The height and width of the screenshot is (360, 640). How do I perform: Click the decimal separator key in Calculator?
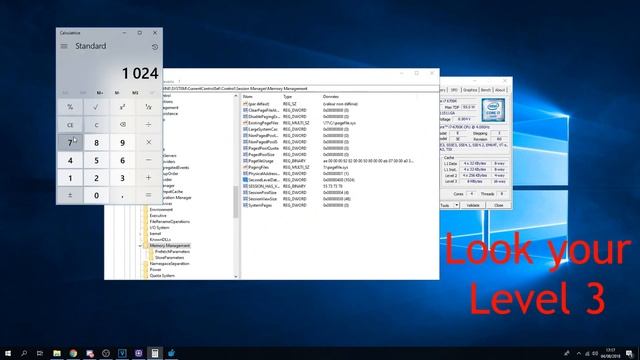tap(122, 195)
